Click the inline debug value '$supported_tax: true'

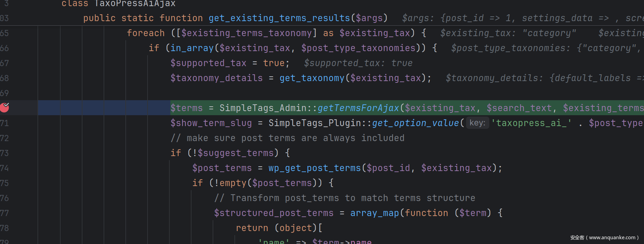pos(358,63)
